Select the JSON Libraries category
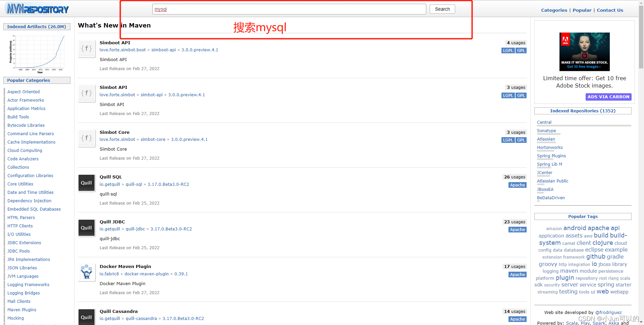Image resolution: width=644 pixels, height=325 pixels. [x=22, y=268]
